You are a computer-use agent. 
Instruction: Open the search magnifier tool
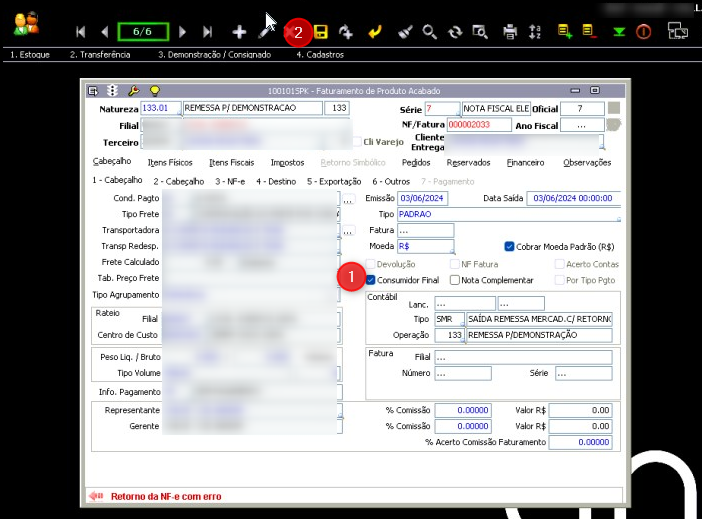coord(430,32)
